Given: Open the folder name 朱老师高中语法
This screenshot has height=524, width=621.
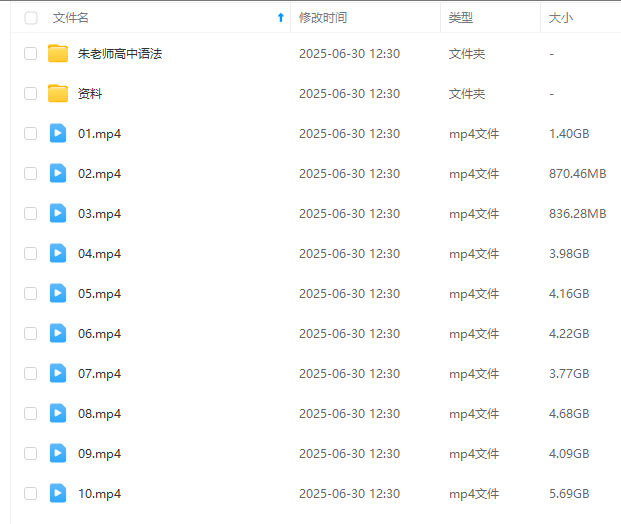Looking at the screenshot, I should coord(120,54).
